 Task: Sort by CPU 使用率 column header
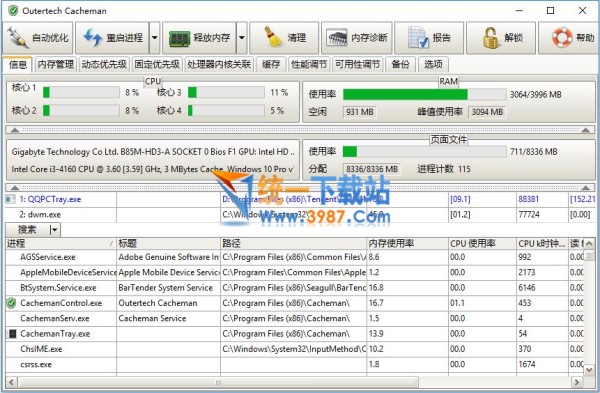(x=482, y=243)
